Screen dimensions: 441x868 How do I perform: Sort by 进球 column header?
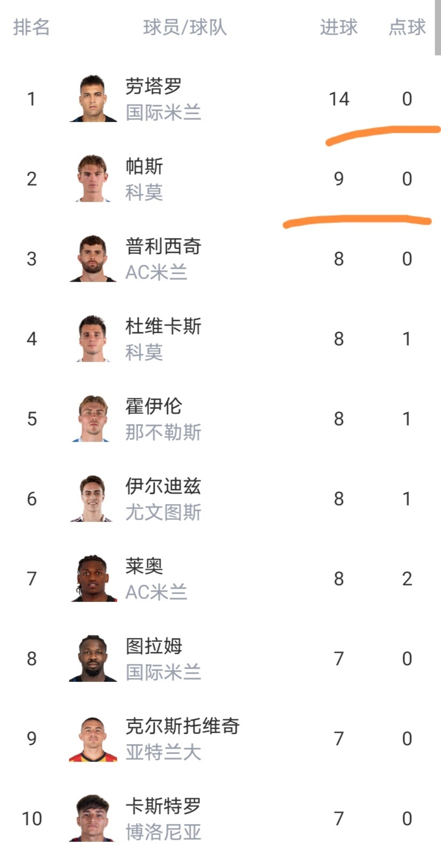point(339,27)
